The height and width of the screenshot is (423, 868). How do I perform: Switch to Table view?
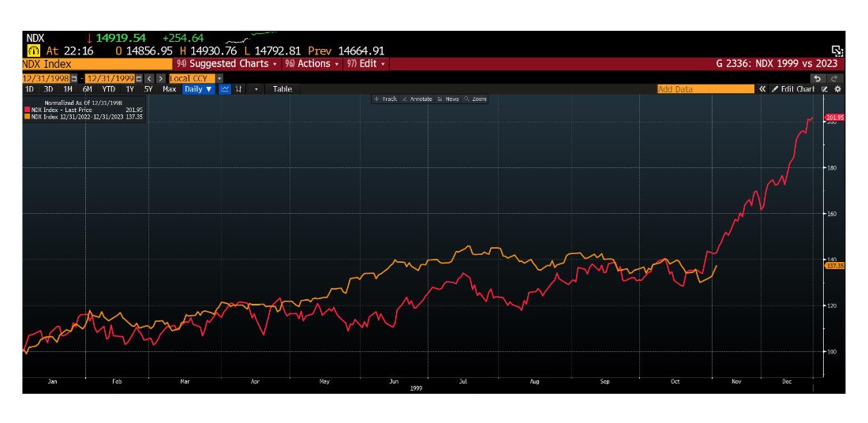(282, 89)
